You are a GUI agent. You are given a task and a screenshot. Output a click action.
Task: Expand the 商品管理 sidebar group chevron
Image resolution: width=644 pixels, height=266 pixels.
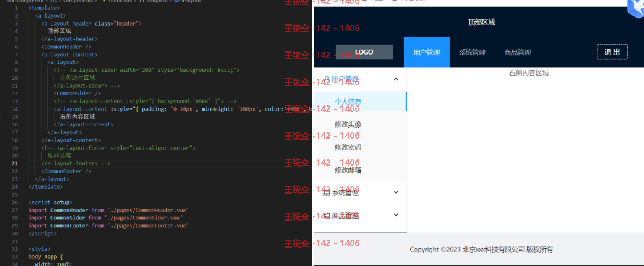(396, 215)
